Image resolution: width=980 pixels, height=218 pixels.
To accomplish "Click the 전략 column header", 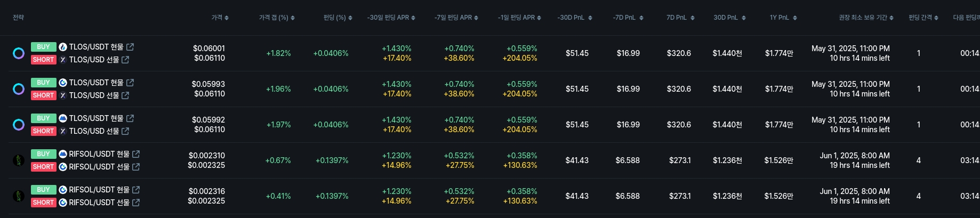I will click(19, 18).
